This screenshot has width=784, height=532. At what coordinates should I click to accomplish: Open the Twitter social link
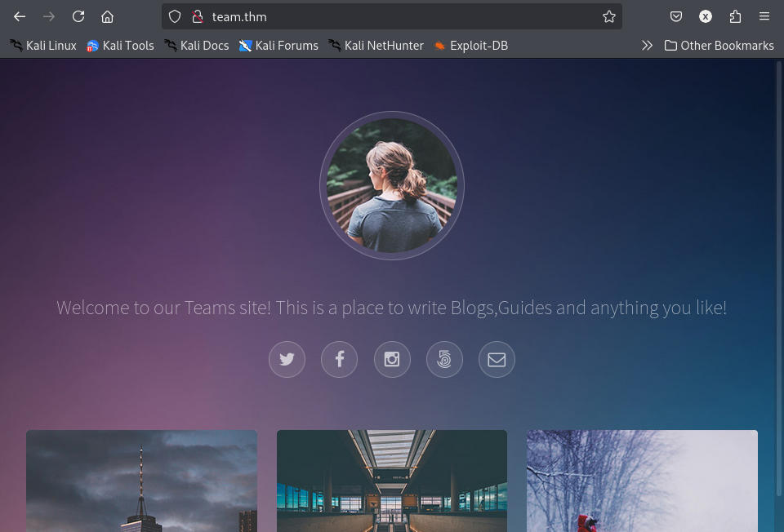tap(287, 359)
